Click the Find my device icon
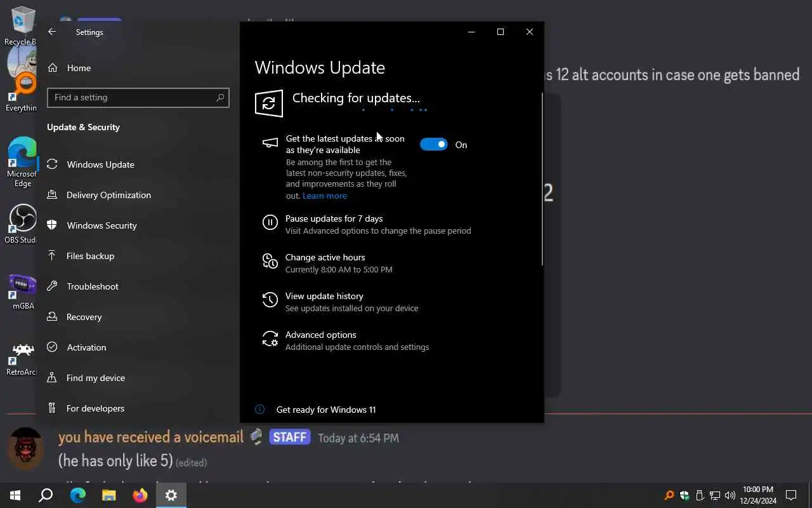Viewport: 812px width, 508px height. 53,378
